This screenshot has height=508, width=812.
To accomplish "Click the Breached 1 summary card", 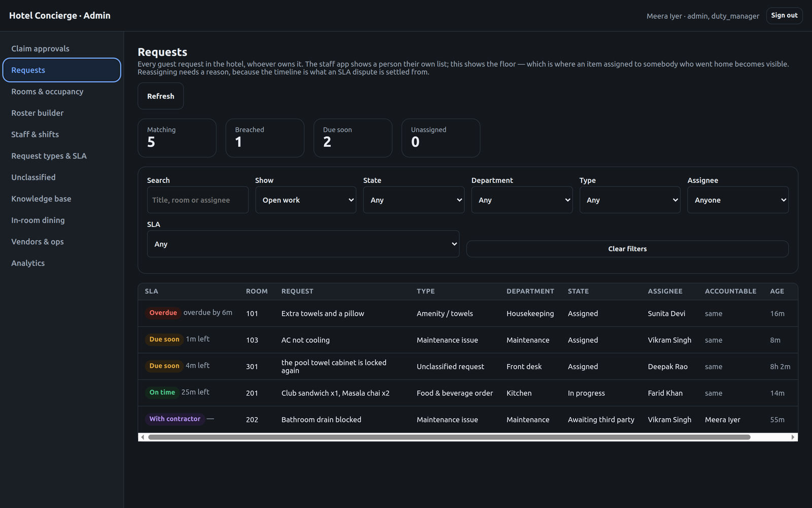I will coord(265,138).
